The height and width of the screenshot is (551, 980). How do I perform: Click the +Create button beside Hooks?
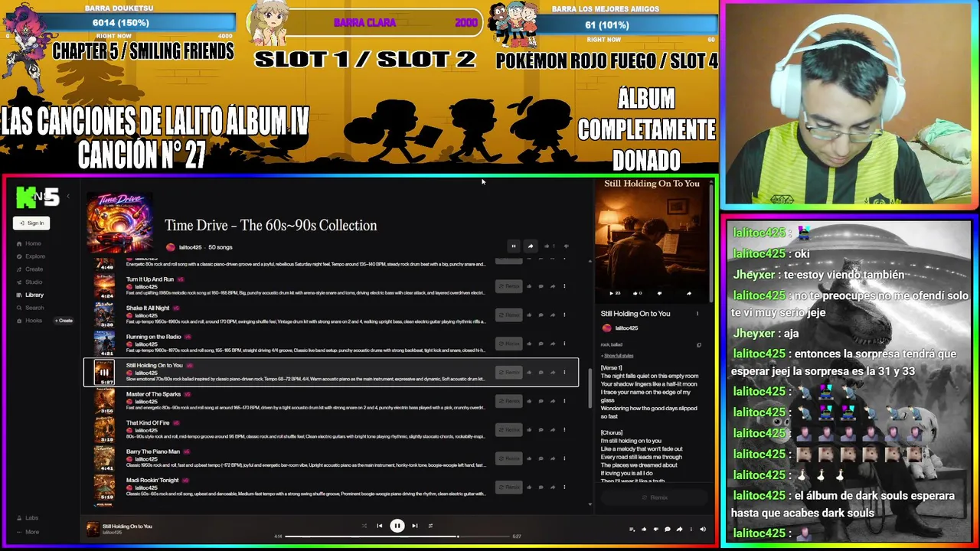pyautogui.click(x=64, y=321)
